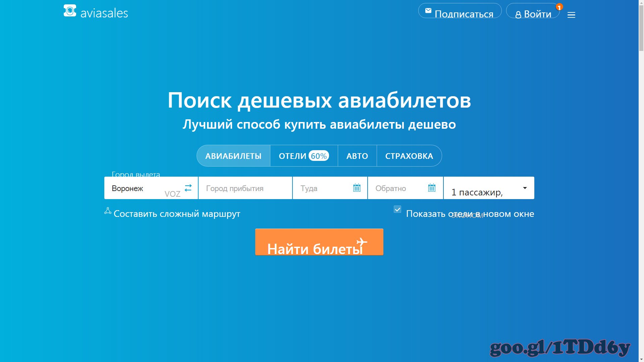Image resolution: width=644 pixels, height=362 pixels.
Task: Click the swap departure/arrival icon
Action: pyautogui.click(x=188, y=188)
